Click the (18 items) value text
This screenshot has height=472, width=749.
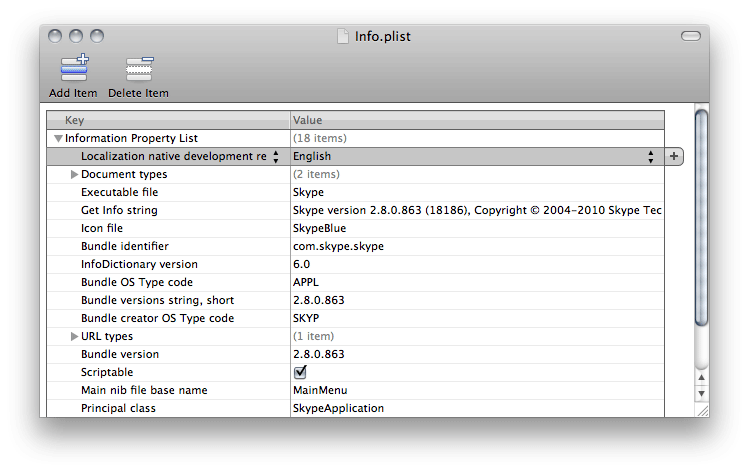click(x=320, y=138)
